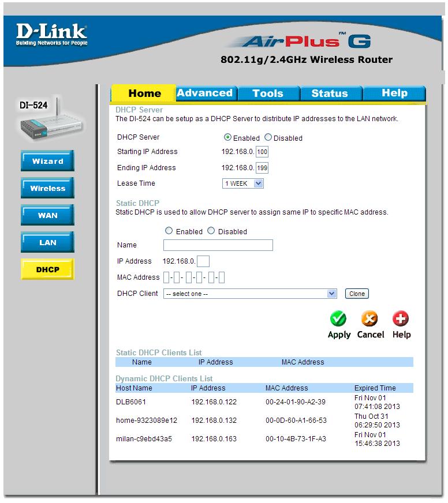This screenshot has height=503, width=448.
Task: Click the Clone button
Action: pos(357,294)
